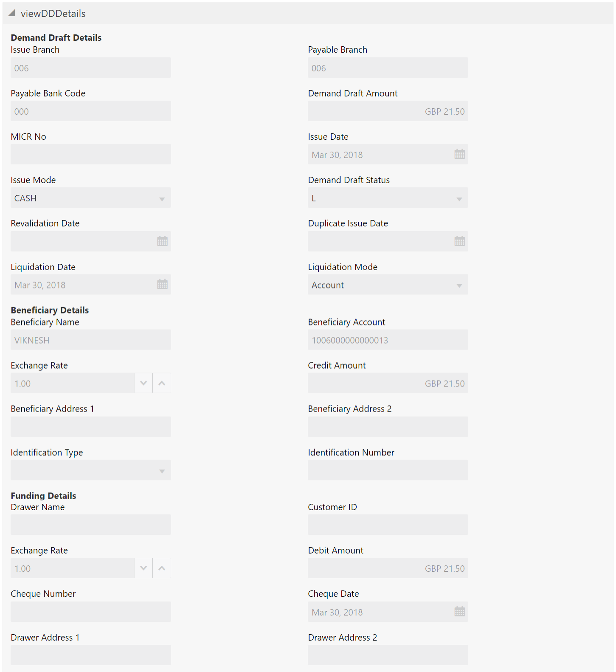Increase the Beneficiary Exchange Rate value
Screen dimensions: 616x672
point(162,383)
